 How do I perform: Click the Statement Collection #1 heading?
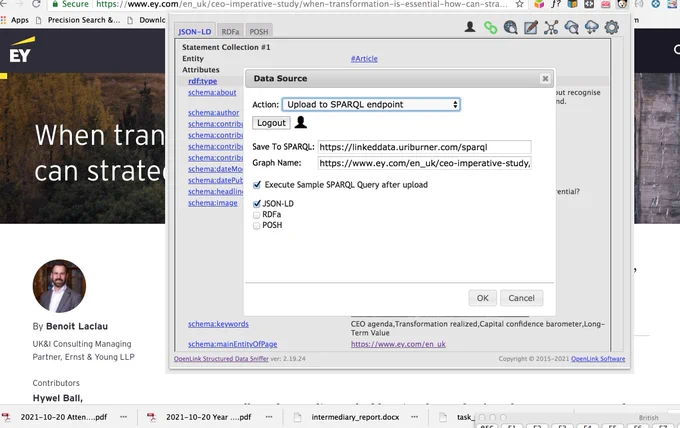point(226,47)
